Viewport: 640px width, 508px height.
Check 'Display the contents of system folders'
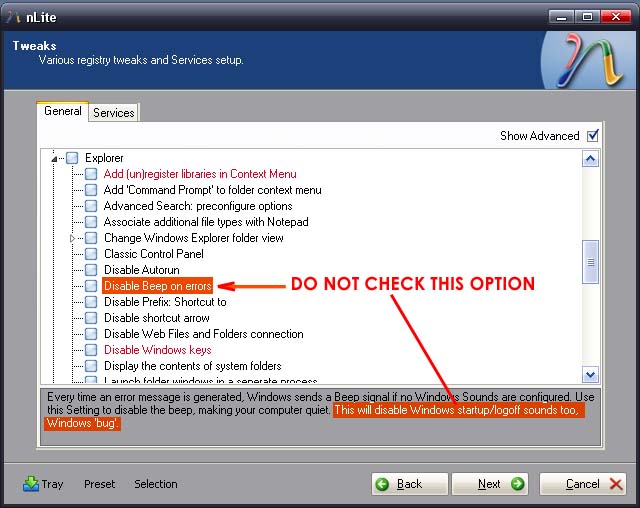pos(91,366)
